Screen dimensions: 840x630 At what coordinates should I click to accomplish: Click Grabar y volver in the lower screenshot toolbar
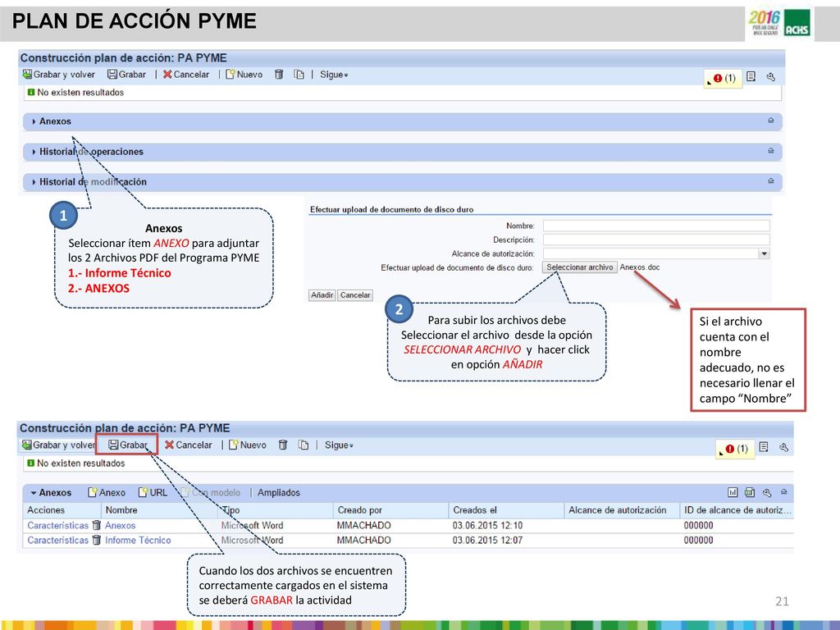click(x=59, y=445)
